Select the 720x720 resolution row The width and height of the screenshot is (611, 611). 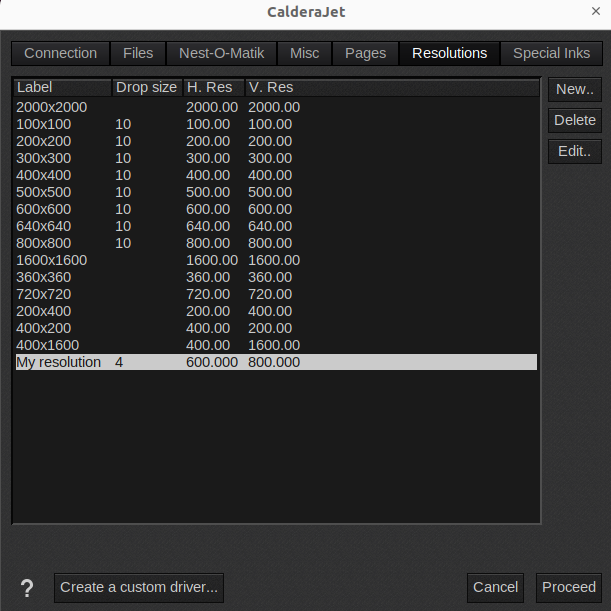point(276,294)
